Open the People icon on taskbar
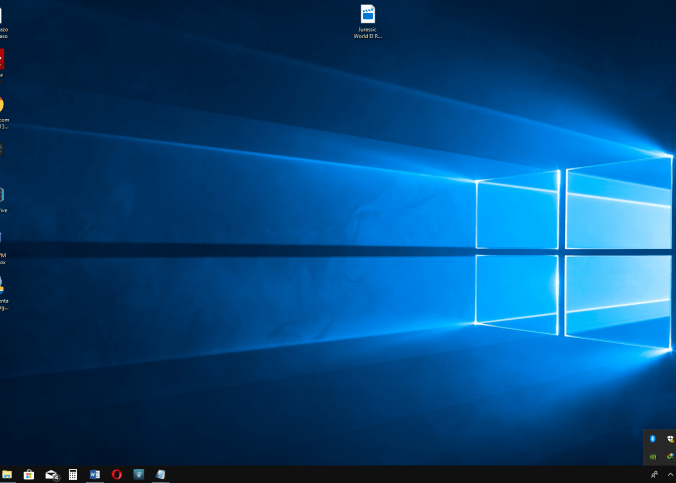The width and height of the screenshot is (676, 483). (x=653, y=474)
